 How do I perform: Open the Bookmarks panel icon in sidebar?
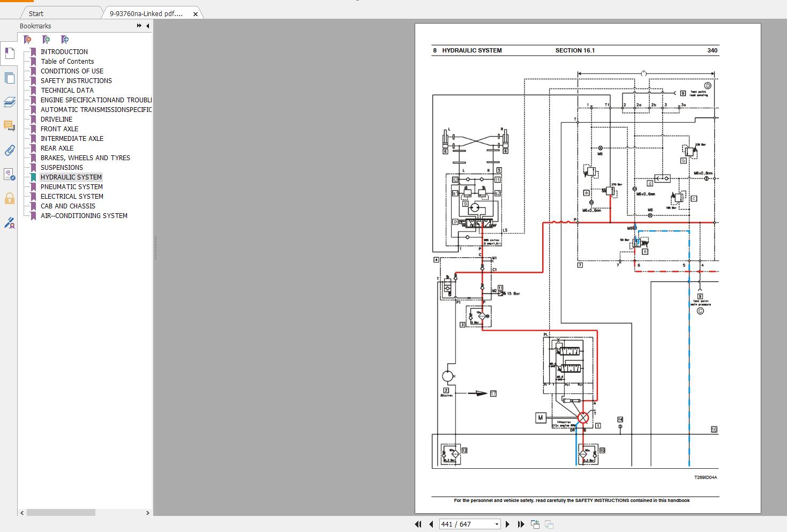[x=9, y=54]
